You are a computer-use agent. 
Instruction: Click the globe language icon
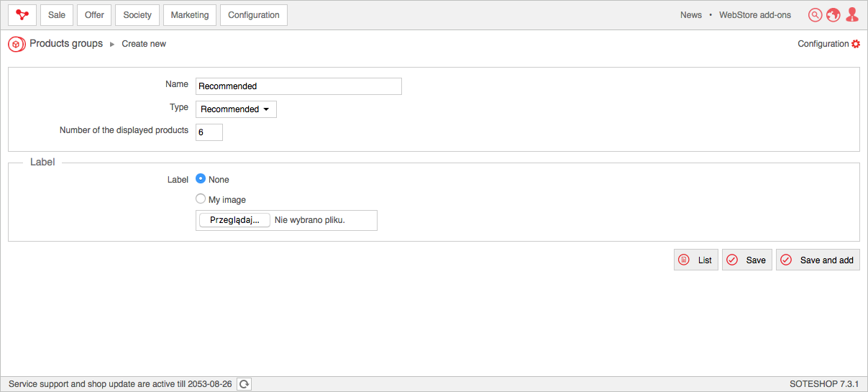833,15
